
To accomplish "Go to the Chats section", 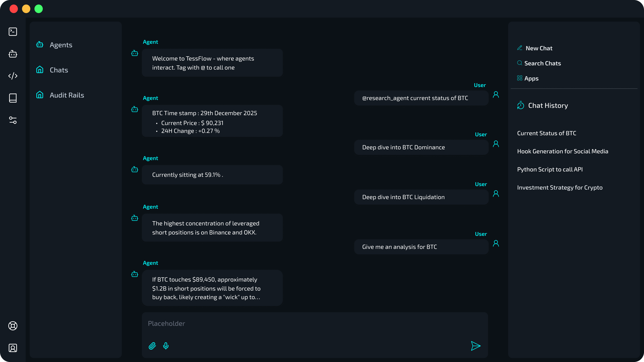I will (59, 70).
